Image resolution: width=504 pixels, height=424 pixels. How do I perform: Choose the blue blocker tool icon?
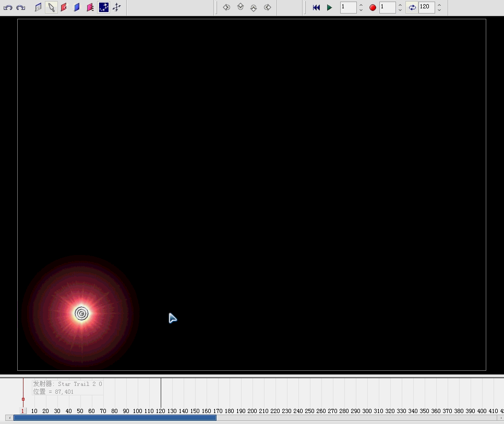[77, 7]
